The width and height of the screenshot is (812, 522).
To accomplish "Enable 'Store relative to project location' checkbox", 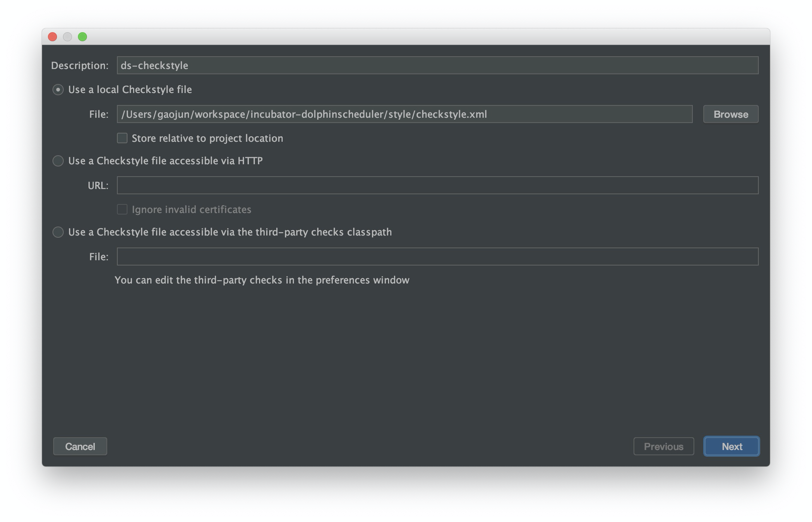I will coord(122,138).
